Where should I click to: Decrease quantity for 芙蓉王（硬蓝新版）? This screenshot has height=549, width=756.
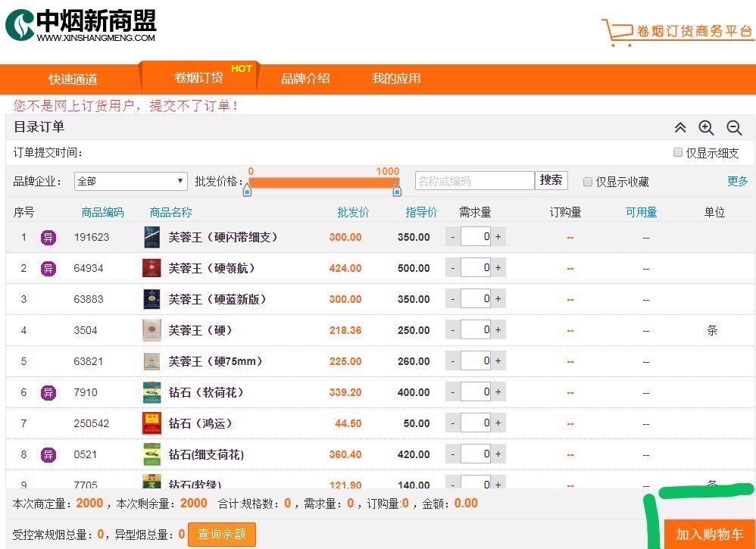(x=453, y=299)
